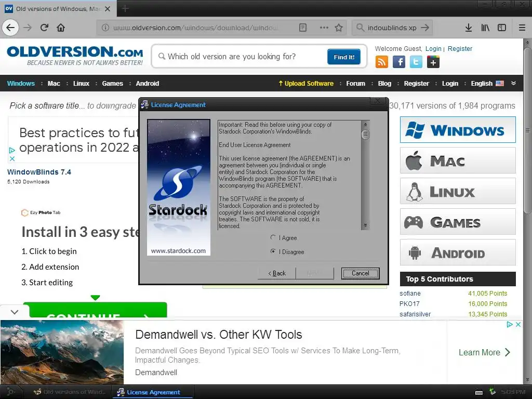Click the Register link near Welcome Guest

tap(460, 49)
